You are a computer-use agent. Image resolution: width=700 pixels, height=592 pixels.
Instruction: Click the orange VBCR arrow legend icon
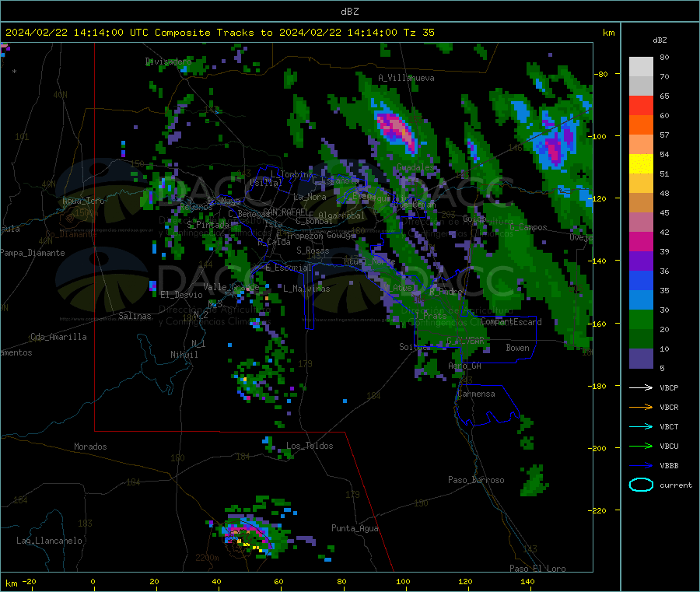[641, 407]
